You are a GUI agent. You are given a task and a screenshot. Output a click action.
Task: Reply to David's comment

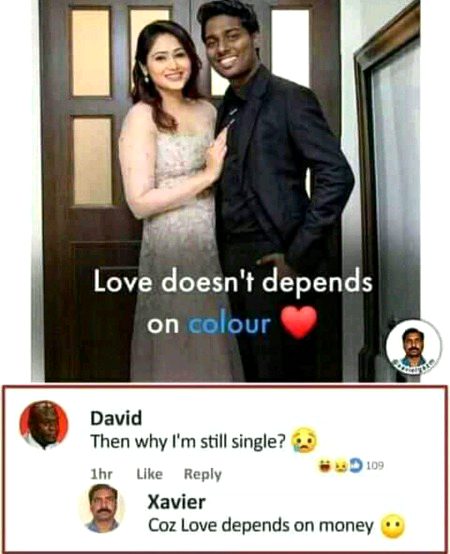pos(202,475)
